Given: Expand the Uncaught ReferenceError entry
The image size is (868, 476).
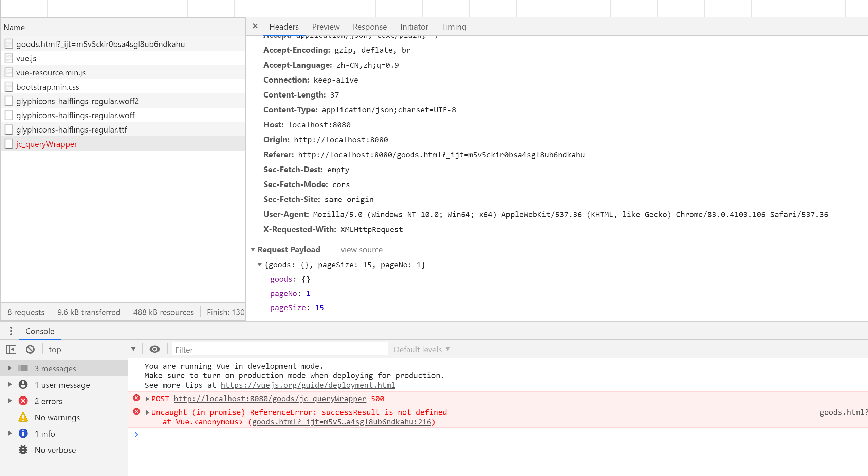Looking at the screenshot, I should [x=147, y=412].
